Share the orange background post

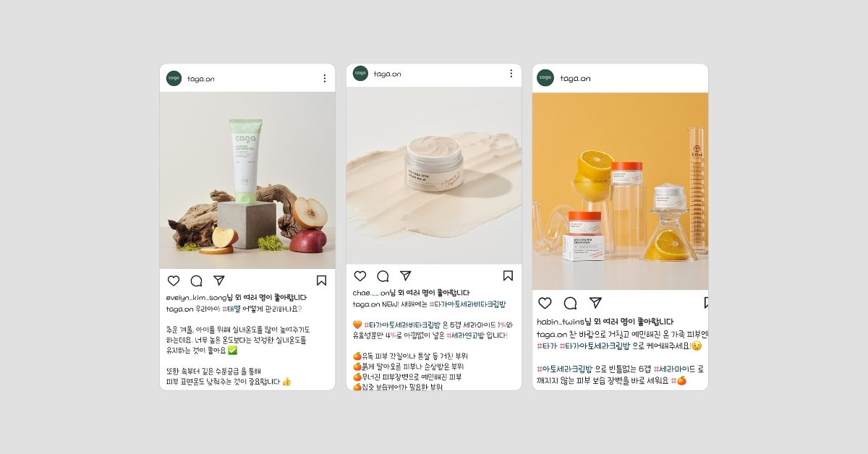click(x=595, y=303)
